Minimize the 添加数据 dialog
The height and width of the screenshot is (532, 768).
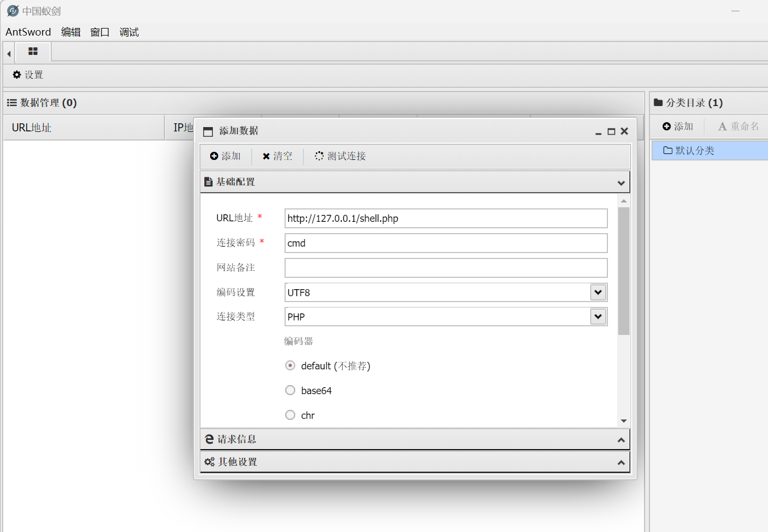pos(598,132)
